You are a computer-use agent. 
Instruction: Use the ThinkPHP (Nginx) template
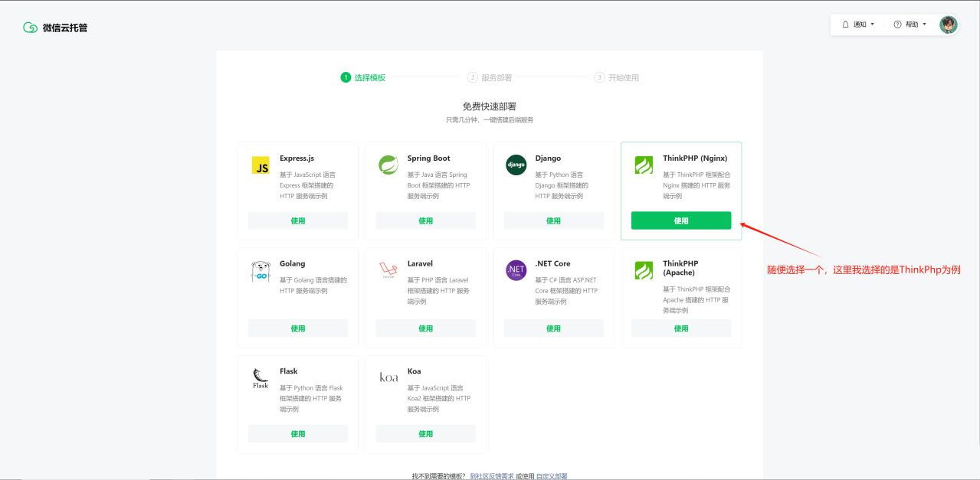point(681,220)
